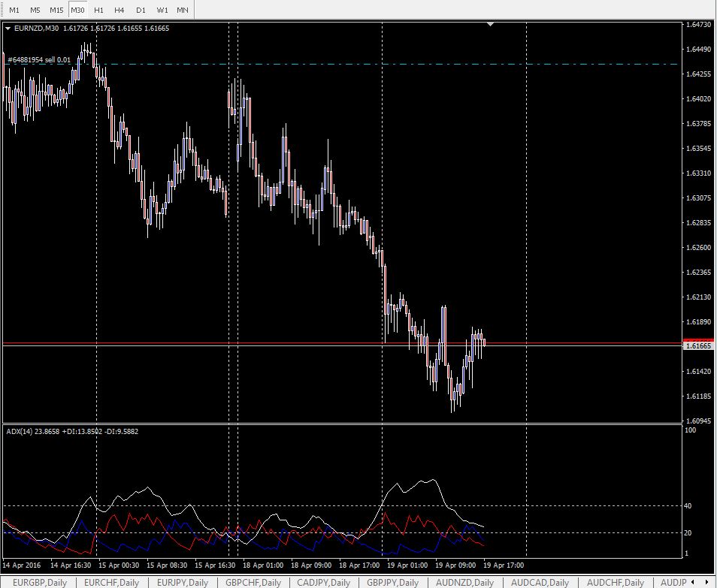Switch to the EURJPY,Daily chart tab
717x588 pixels.
pyautogui.click(x=180, y=582)
